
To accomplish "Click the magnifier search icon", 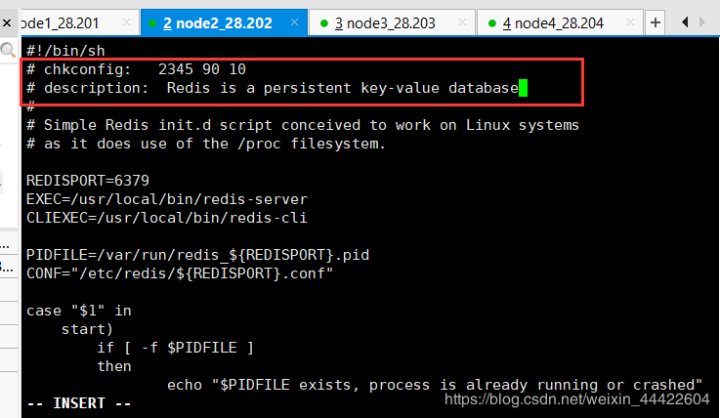I will tap(7, 48).
